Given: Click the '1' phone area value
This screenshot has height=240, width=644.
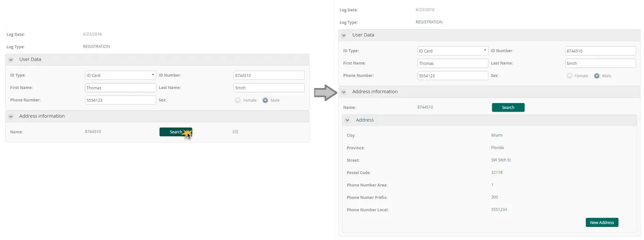Looking at the screenshot, I should (x=492, y=185).
